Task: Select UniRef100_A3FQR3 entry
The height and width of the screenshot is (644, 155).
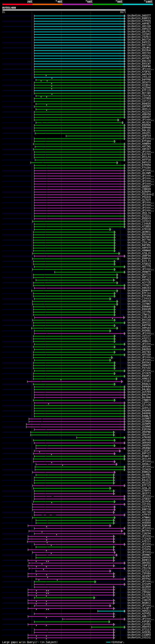Action: [x=139, y=621]
